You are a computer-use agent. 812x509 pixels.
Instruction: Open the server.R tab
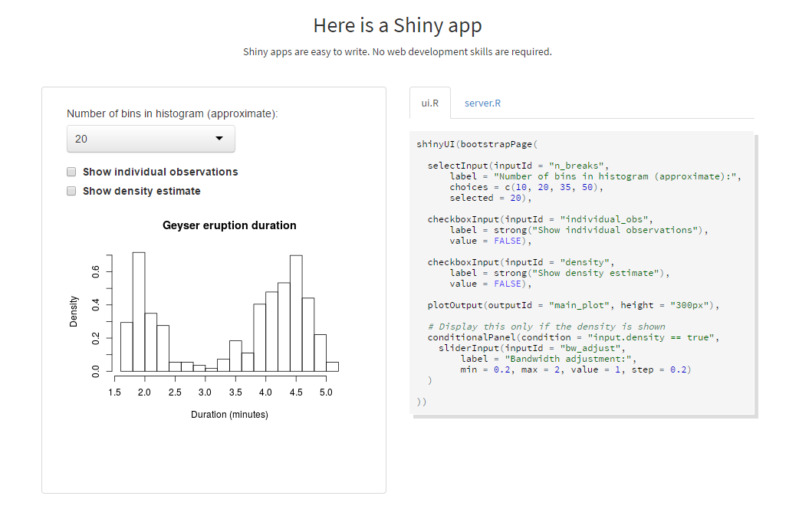tap(482, 103)
